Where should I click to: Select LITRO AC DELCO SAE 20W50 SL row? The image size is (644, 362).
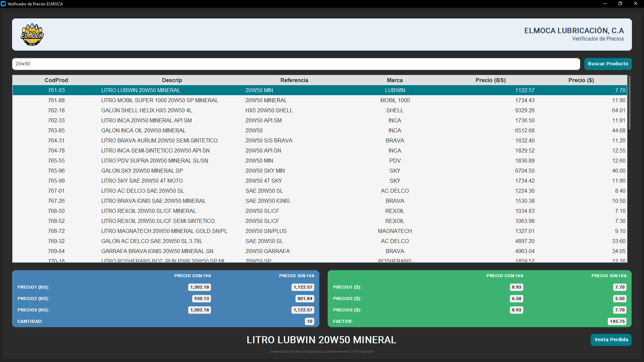pos(143,191)
